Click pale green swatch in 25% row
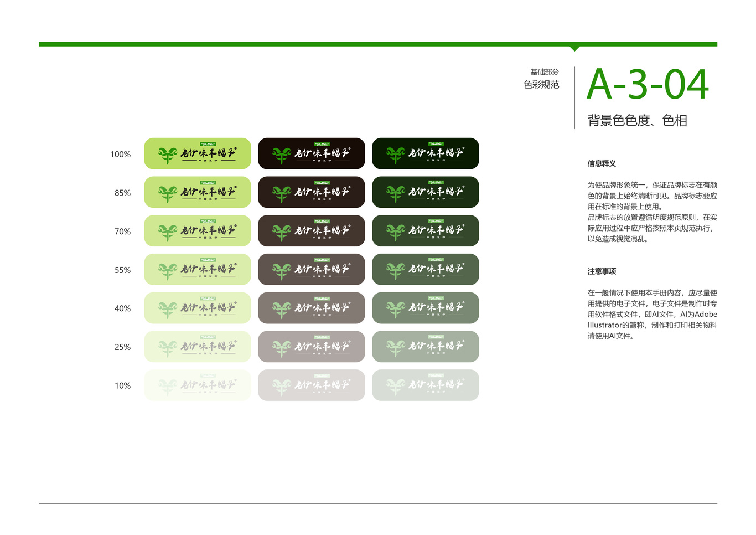Viewport: 756px width, 535px height. (198, 347)
